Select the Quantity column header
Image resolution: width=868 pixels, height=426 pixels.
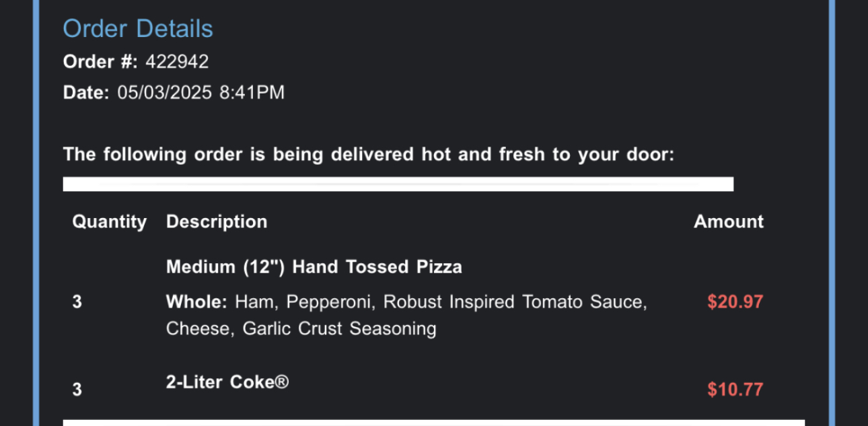click(x=109, y=222)
